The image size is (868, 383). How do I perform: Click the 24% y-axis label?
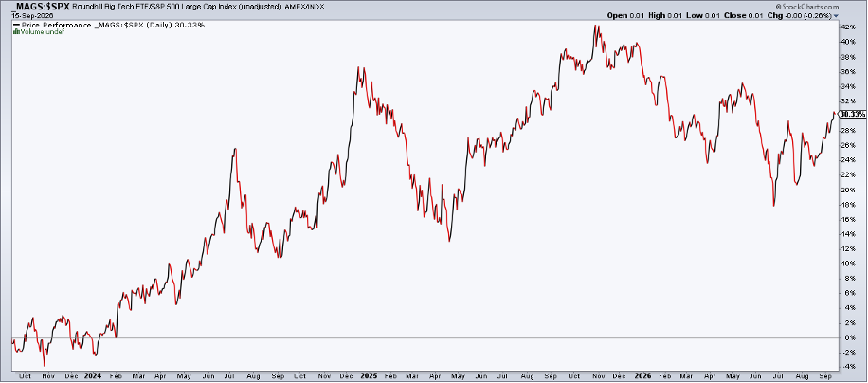(x=849, y=160)
